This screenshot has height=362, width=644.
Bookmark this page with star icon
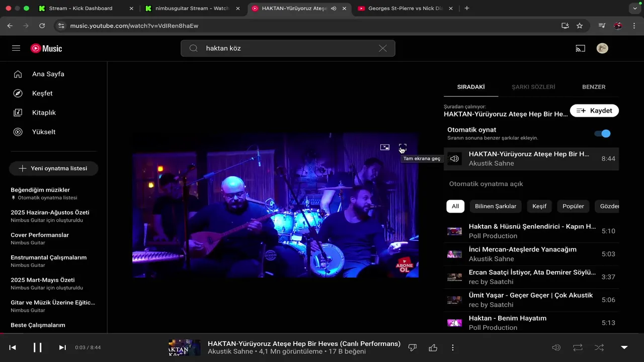coord(580,26)
